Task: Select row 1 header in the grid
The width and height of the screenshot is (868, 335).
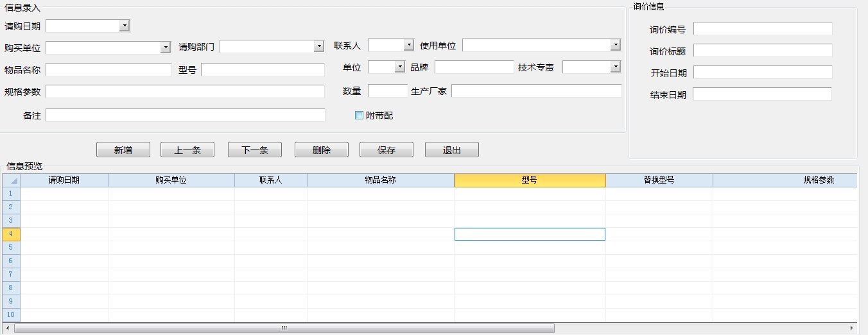Action: coord(11,194)
